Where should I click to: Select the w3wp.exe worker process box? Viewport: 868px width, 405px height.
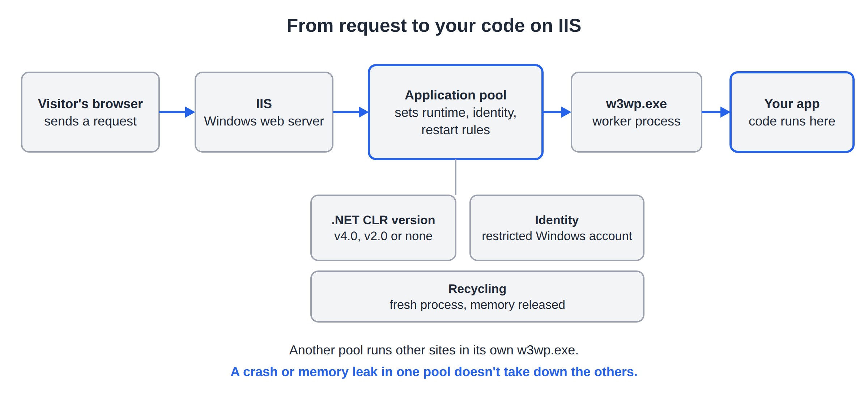coord(637,112)
